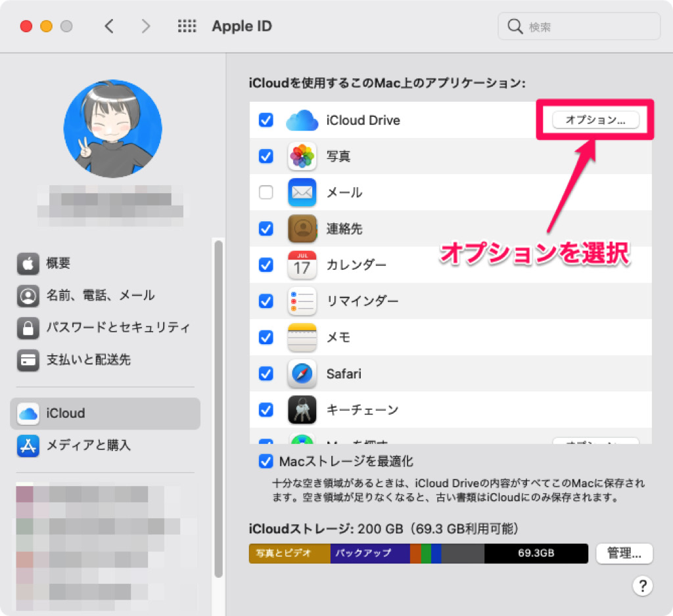Toggle the 連絡先 checkbox
This screenshot has height=616, width=673.
click(x=266, y=229)
